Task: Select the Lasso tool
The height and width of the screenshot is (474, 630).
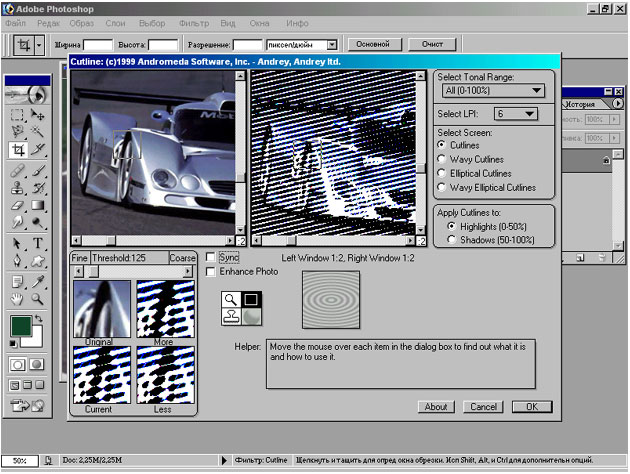Action: (x=17, y=132)
